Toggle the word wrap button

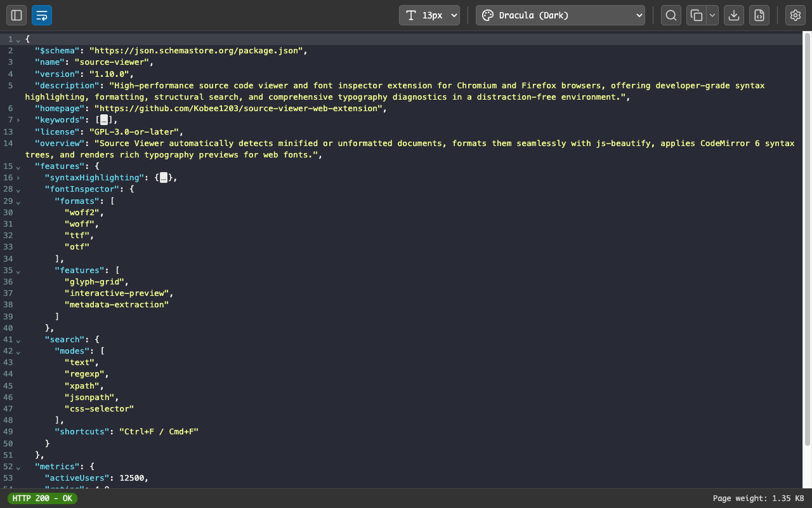pos(42,15)
